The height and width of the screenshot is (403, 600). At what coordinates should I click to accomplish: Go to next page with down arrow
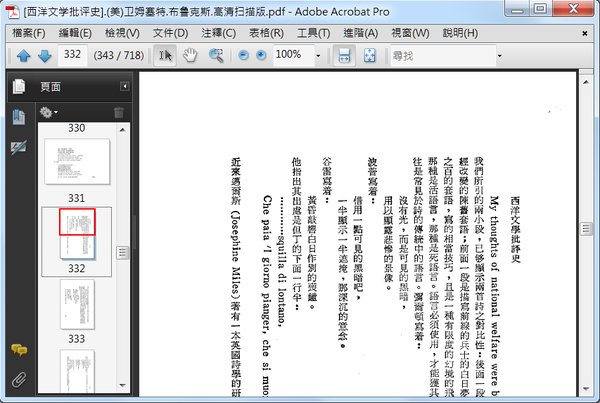[x=45, y=56]
